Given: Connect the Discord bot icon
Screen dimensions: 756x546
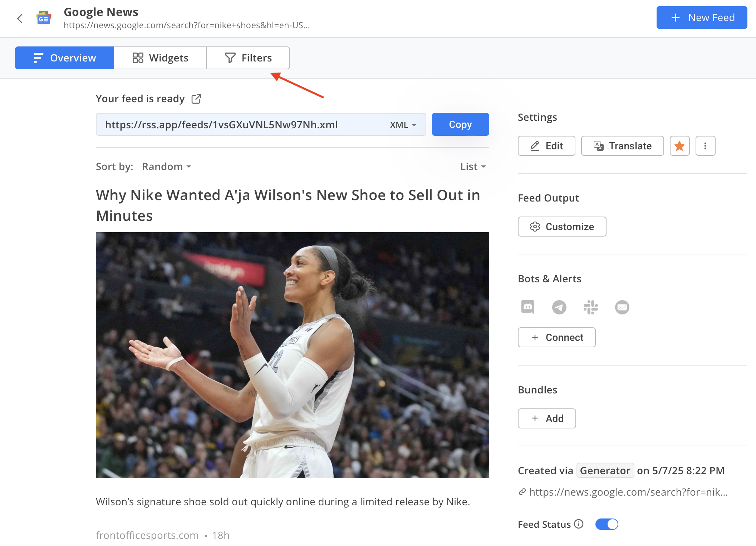Looking at the screenshot, I should tap(528, 307).
